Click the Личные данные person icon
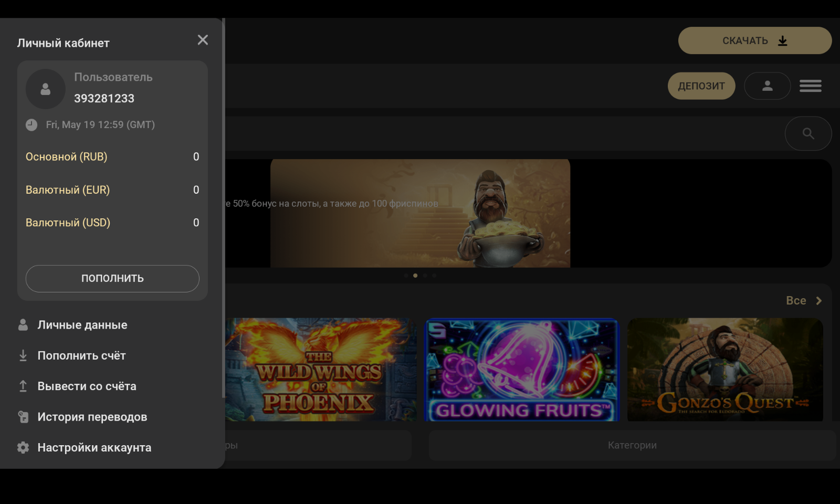This screenshot has height=504, width=840. pos(23,325)
